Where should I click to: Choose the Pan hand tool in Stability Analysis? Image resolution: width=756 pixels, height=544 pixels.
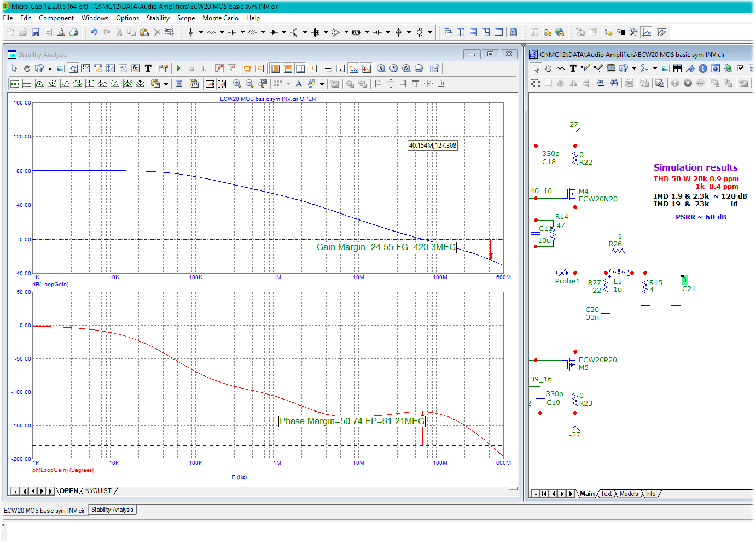27,68
